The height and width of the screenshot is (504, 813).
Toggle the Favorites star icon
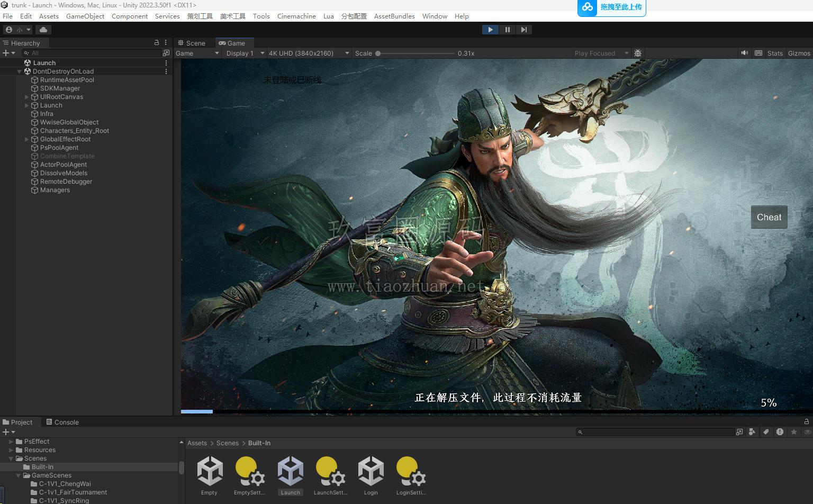(x=793, y=432)
